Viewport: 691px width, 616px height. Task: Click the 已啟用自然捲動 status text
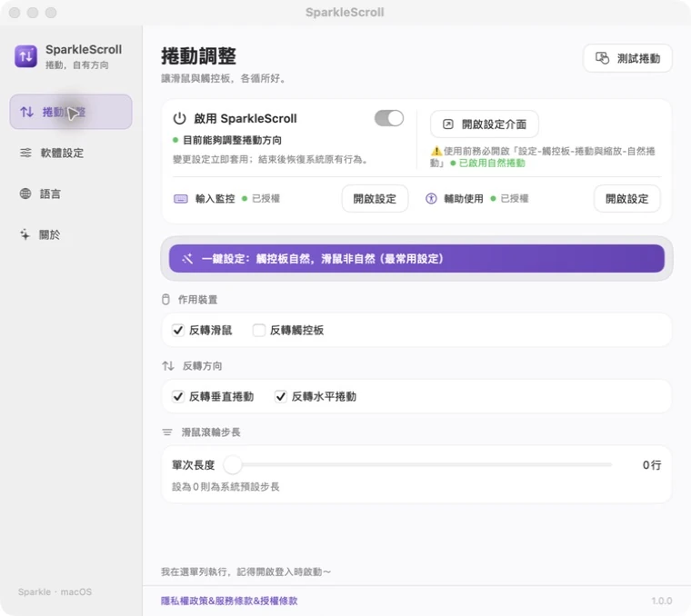pos(492,163)
